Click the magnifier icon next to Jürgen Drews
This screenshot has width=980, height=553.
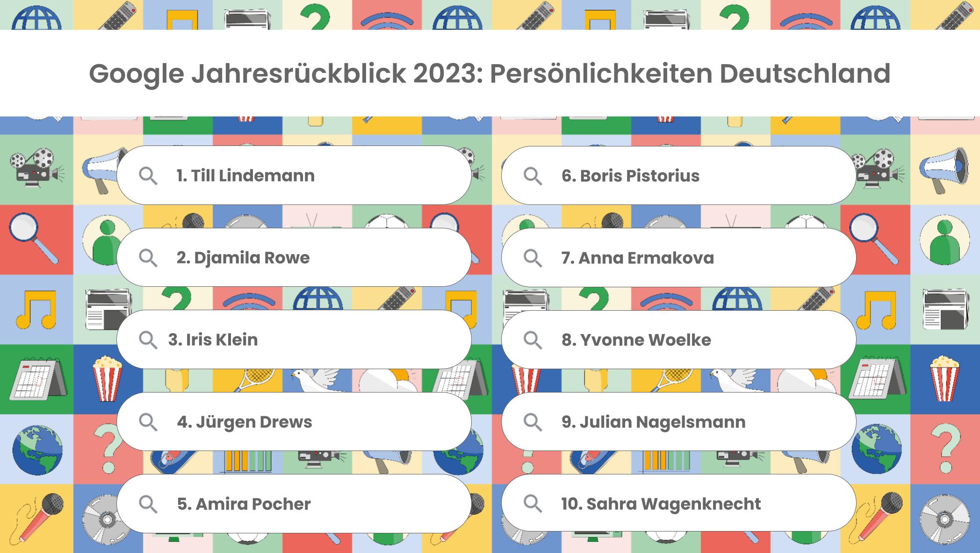[x=148, y=422]
